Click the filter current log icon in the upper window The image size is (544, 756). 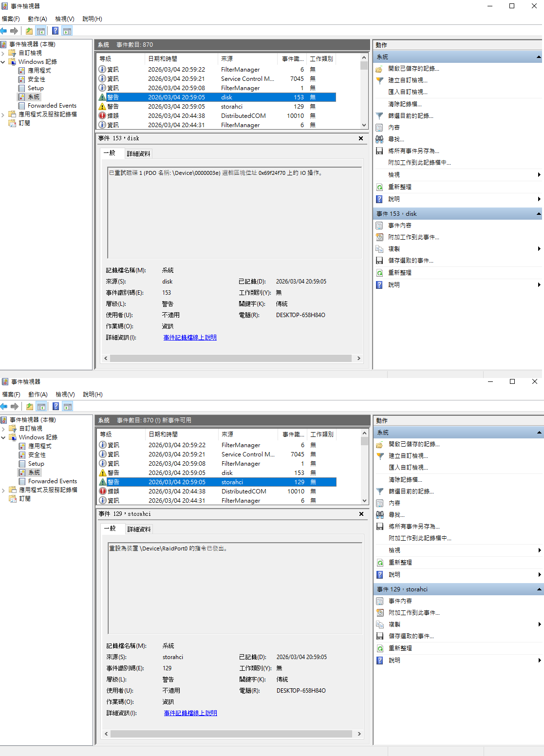coord(379,116)
